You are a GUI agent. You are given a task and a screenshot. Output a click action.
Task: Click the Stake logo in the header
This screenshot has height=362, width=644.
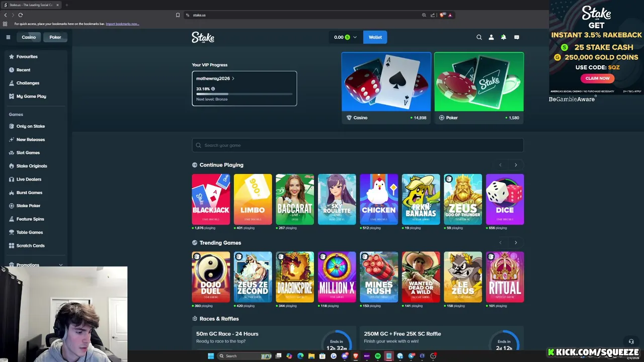click(203, 37)
